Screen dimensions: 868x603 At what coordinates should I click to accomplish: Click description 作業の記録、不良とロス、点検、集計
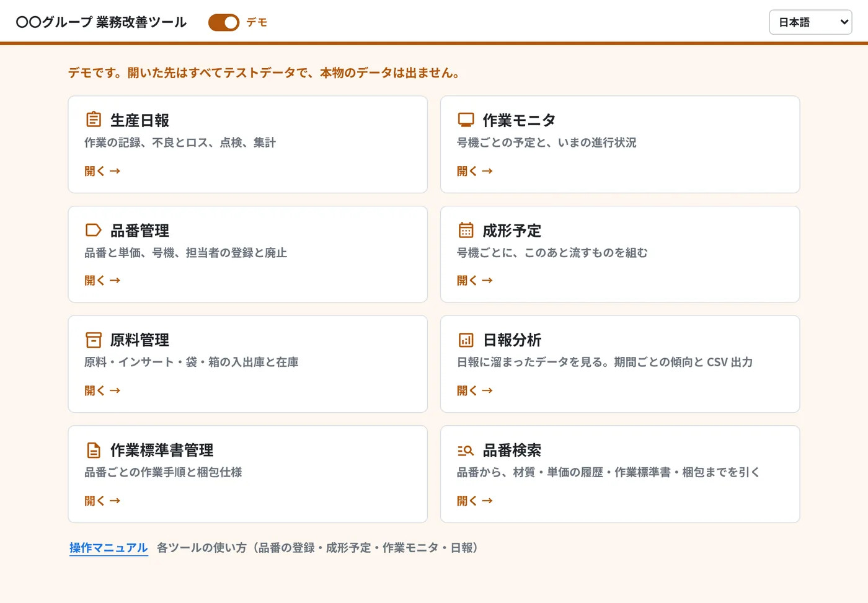(x=180, y=143)
